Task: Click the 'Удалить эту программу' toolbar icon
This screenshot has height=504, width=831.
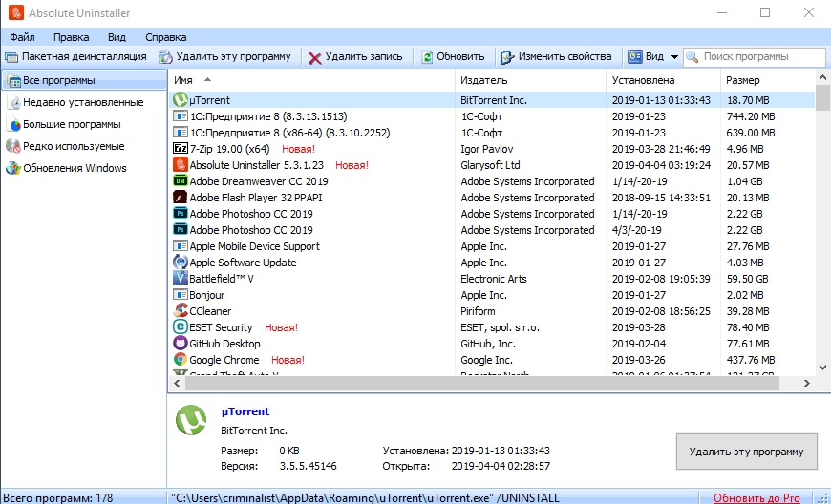Action: click(166, 56)
